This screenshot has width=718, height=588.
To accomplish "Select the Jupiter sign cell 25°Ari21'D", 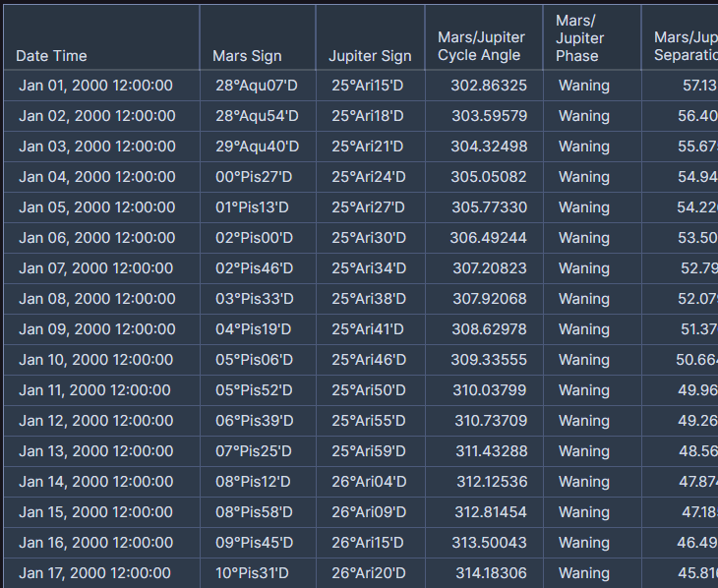I will click(368, 147).
